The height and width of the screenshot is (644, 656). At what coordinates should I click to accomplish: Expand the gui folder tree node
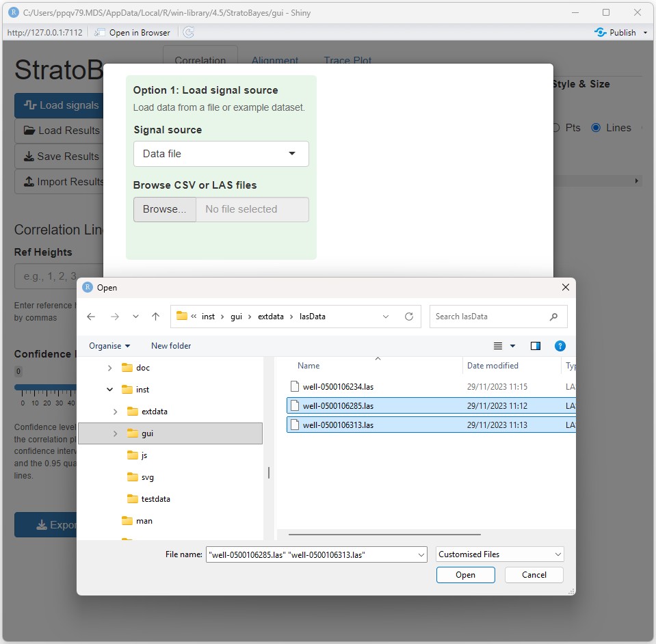tap(115, 433)
